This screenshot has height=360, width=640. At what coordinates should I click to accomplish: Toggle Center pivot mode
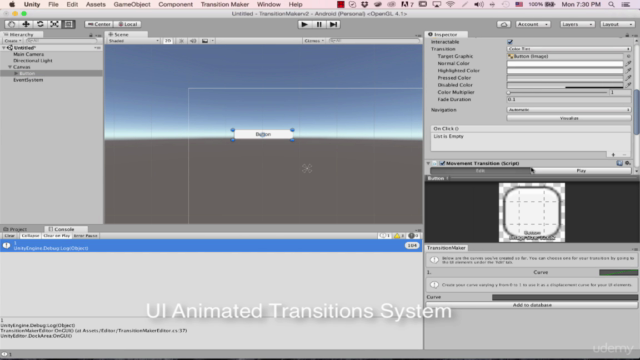point(99,24)
